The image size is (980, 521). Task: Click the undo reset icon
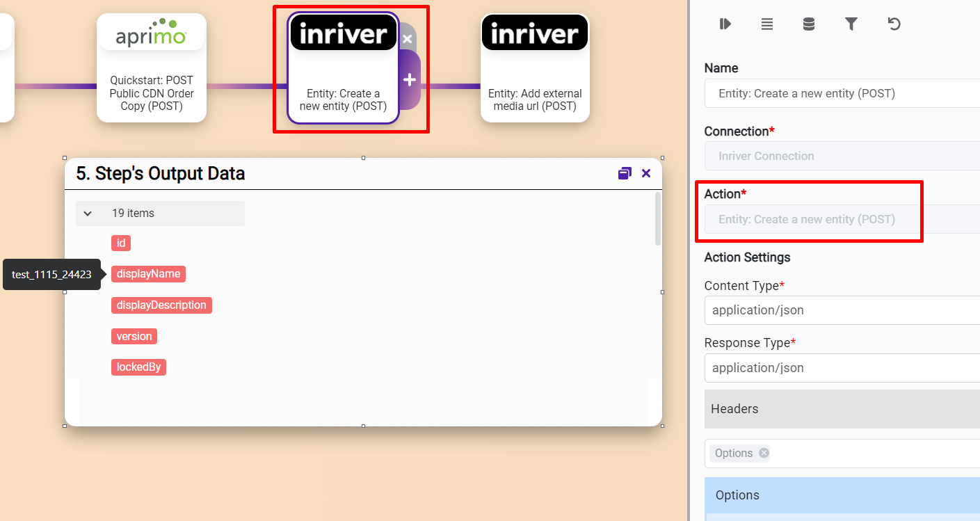(x=894, y=24)
